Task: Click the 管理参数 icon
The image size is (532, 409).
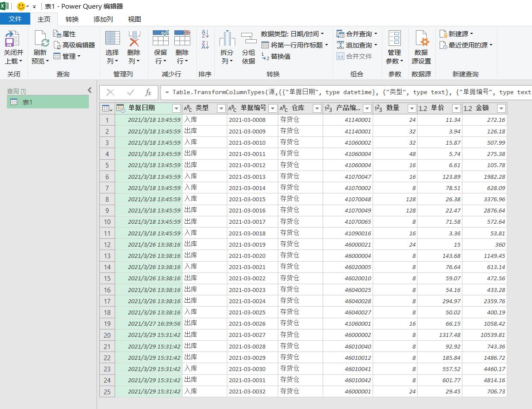Action: pos(394,38)
